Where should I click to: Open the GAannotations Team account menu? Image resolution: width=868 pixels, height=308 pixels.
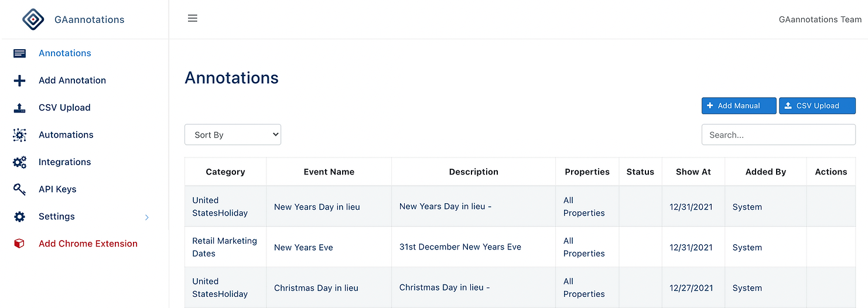pyautogui.click(x=820, y=19)
